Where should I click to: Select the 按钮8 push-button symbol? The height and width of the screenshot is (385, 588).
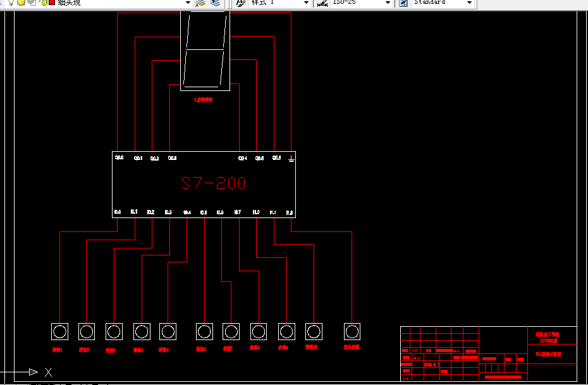pyautogui.click(x=259, y=331)
